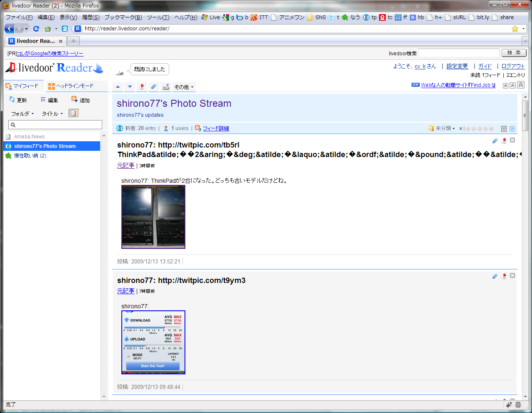Open SNS bookmark folder
Screen dimensions: 532x413
(x=317, y=17)
